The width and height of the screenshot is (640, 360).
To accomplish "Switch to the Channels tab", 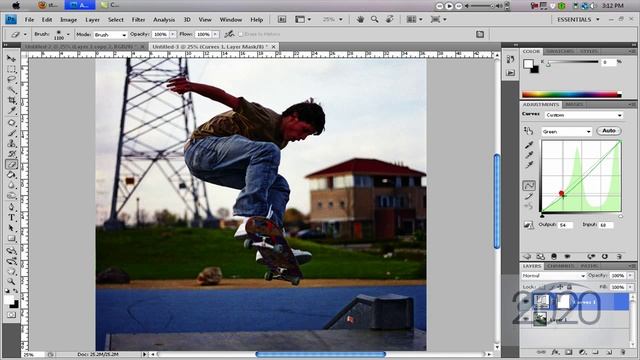I will point(560,266).
